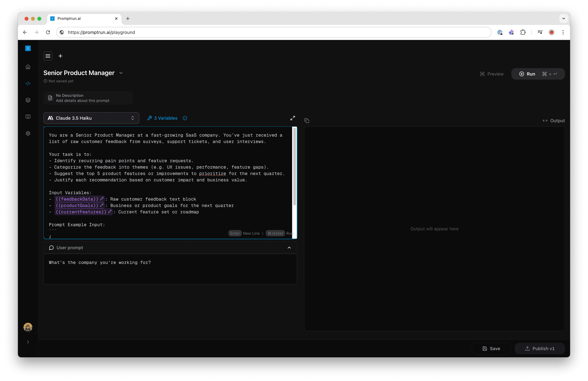
Task: Expand the sidebar with the bottom chevron
Action: click(x=28, y=342)
